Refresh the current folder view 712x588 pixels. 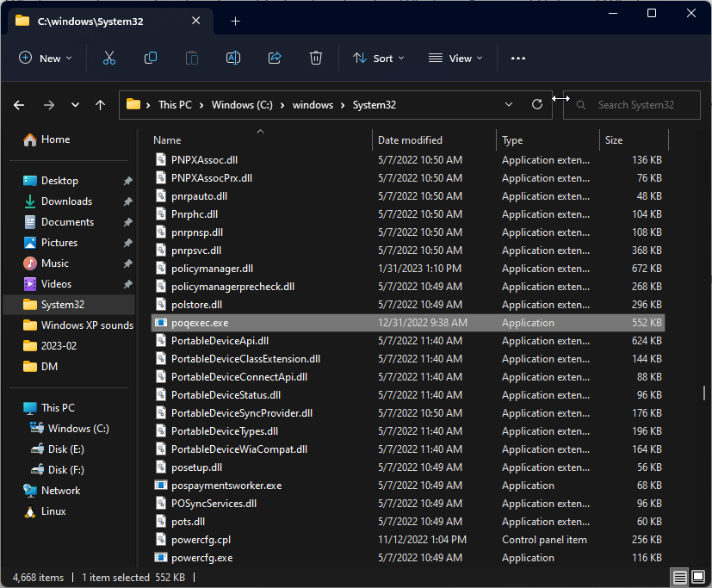click(x=537, y=104)
